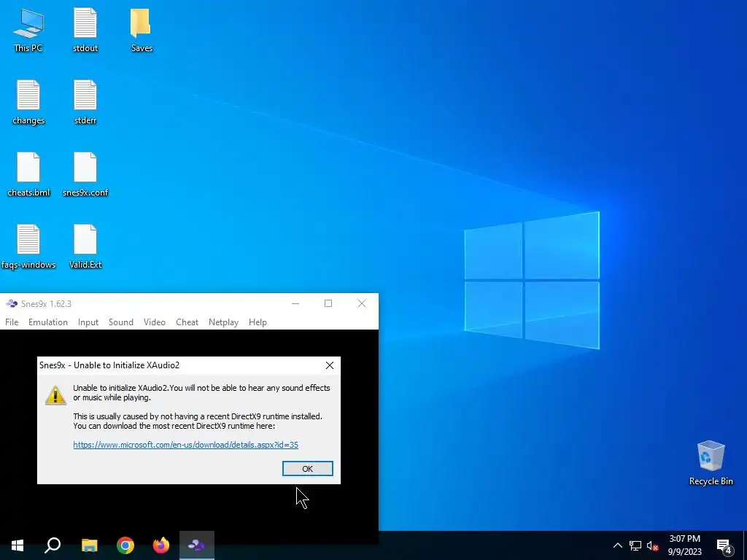Maximize the Snes9x window
Screen dimensions: 747x560
(328, 304)
